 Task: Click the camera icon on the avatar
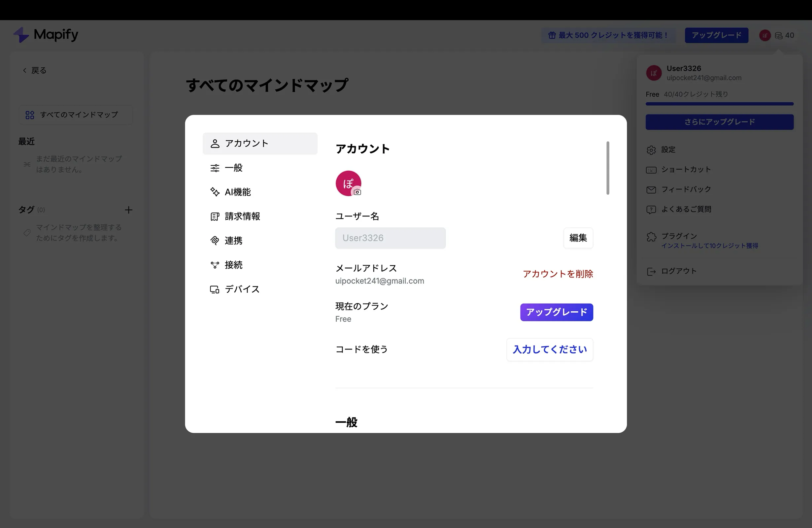(x=357, y=193)
